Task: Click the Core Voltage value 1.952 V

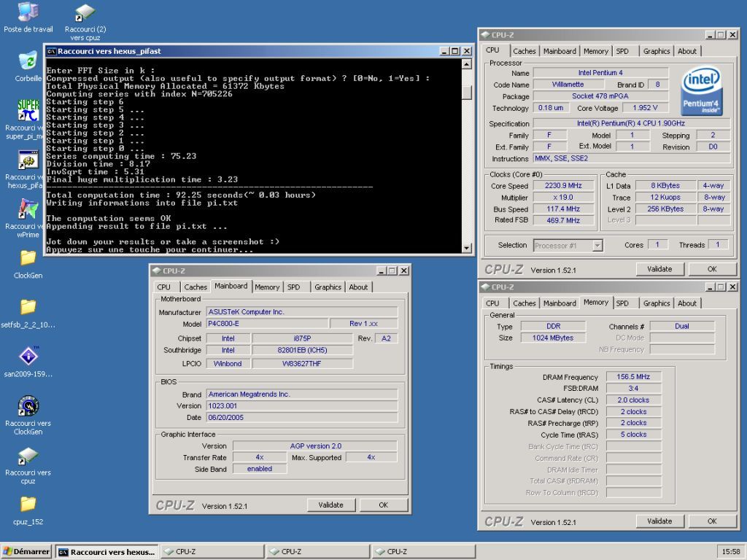Action: [x=645, y=108]
